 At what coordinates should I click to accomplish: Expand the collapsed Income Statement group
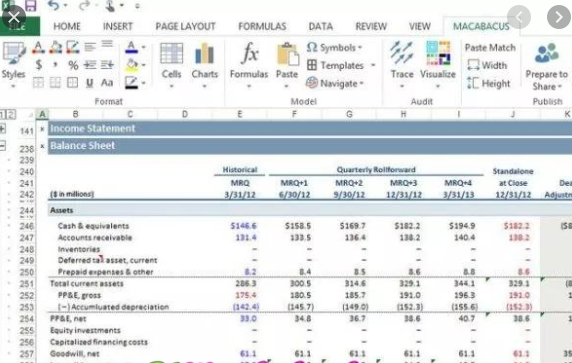[x=3, y=128]
